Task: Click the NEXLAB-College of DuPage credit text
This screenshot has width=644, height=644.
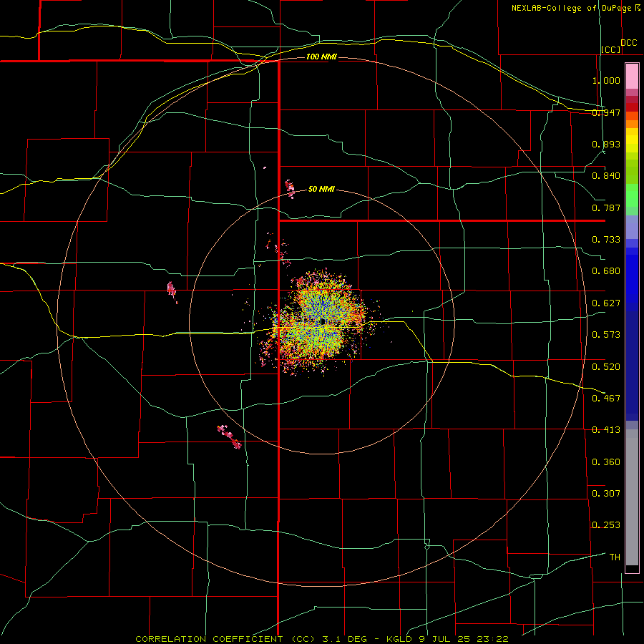Action: coord(575,8)
